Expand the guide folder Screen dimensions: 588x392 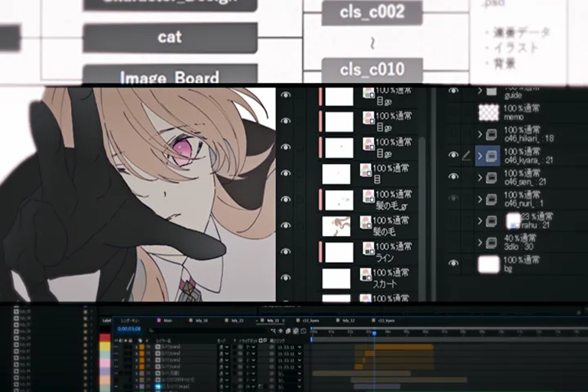pos(480,91)
